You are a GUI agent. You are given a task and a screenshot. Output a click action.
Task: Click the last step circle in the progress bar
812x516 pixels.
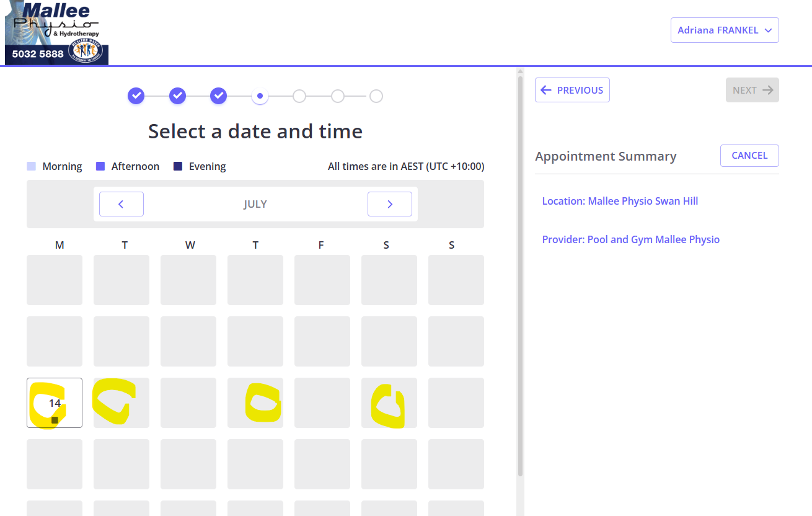(376, 96)
